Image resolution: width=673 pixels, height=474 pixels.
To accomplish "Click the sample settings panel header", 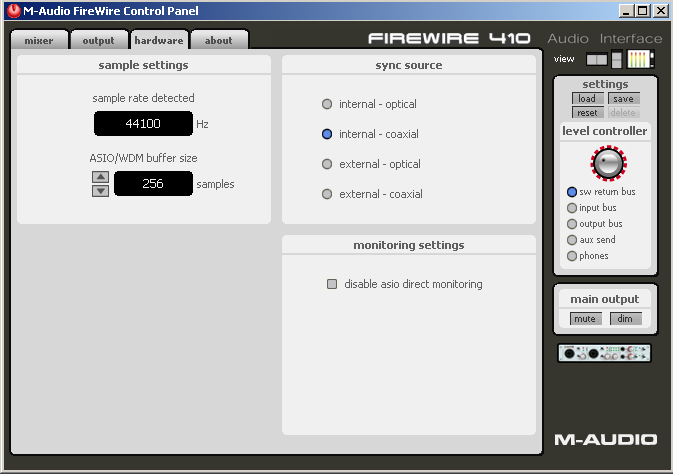I will pyautogui.click(x=144, y=65).
